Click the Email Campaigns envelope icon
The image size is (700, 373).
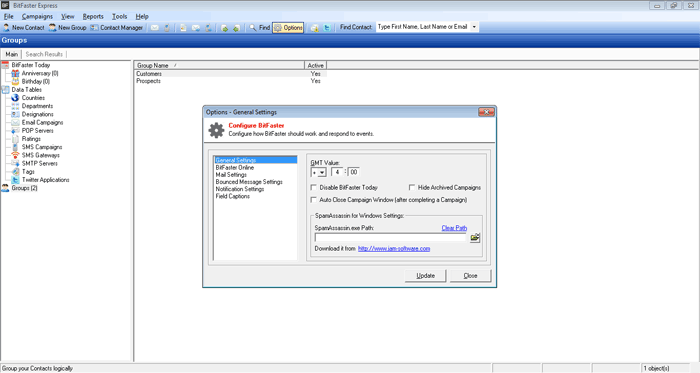click(x=15, y=122)
